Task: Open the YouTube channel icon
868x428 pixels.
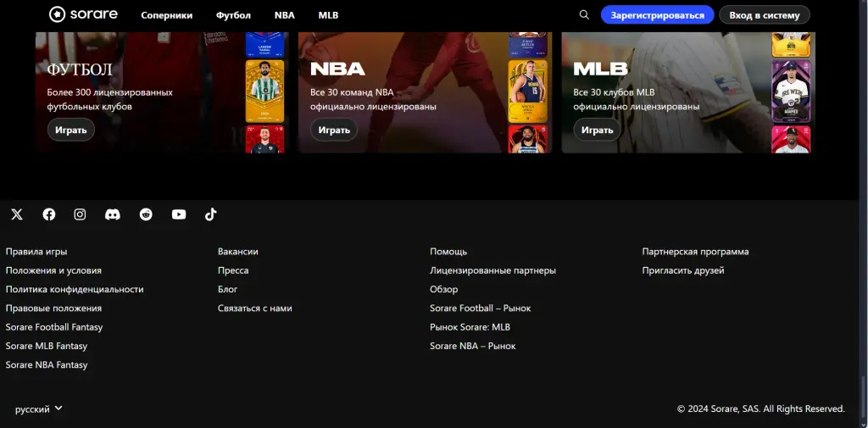Action: (179, 214)
